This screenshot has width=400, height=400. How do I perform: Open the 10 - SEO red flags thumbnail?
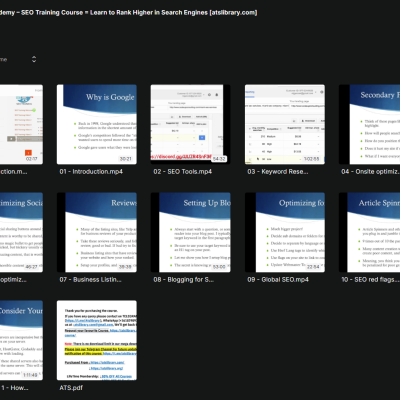tap(369, 232)
